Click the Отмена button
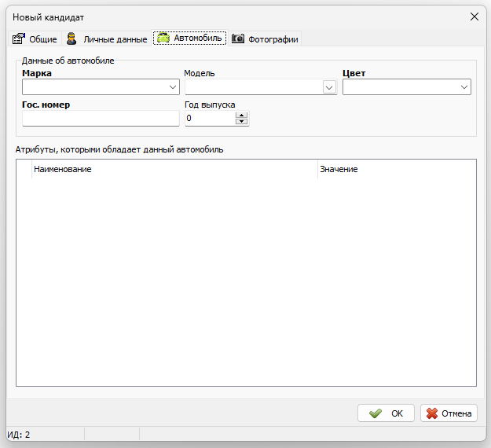This screenshot has width=491, height=448. click(x=449, y=413)
